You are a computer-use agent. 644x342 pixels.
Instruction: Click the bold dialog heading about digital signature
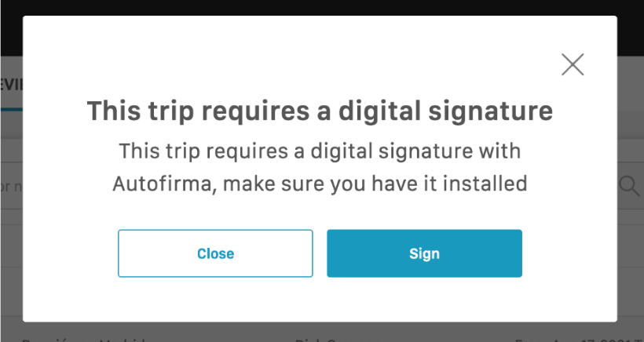pos(320,111)
